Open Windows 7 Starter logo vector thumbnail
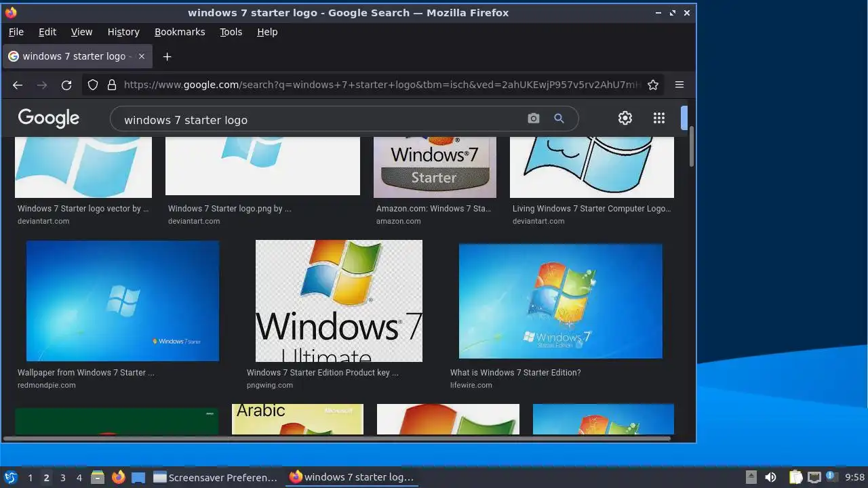This screenshot has height=488, width=868. (x=83, y=167)
